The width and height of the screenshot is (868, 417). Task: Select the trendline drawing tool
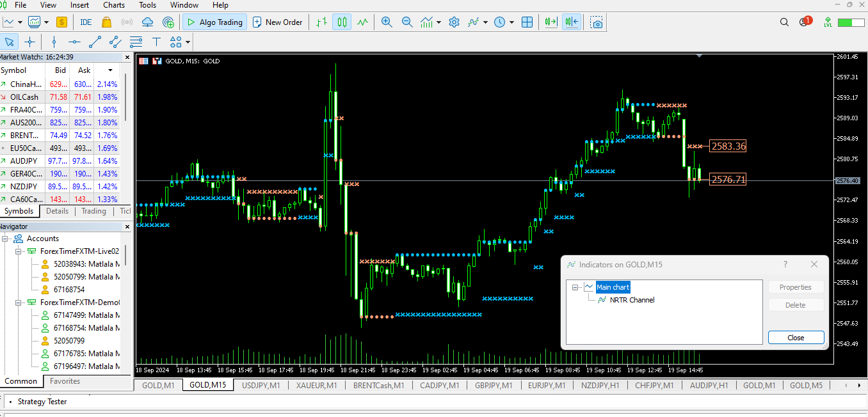(95, 42)
